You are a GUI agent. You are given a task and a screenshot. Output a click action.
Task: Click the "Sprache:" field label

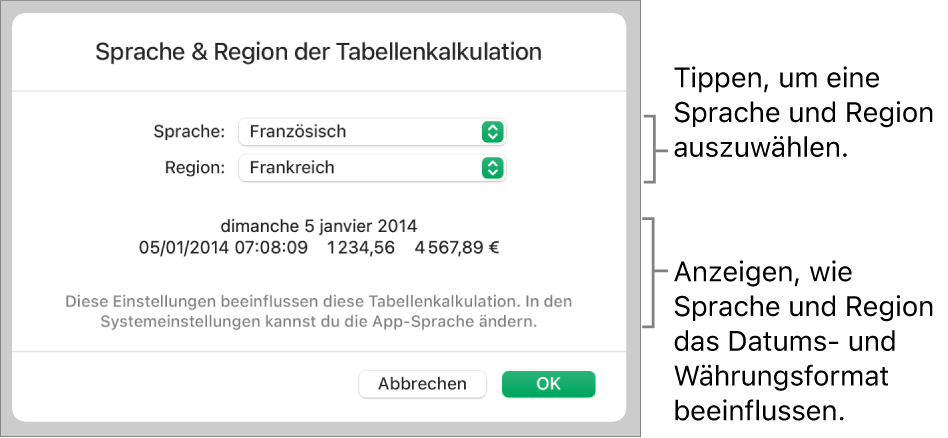(190, 131)
